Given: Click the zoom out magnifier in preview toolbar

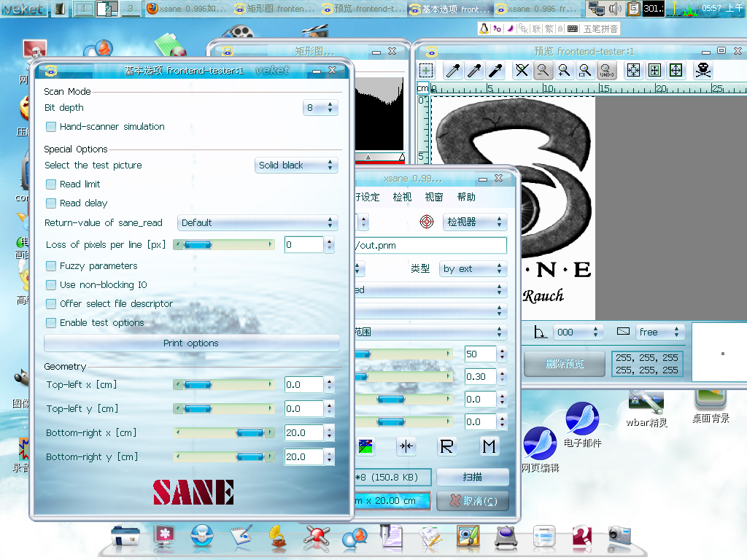Looking at the screenshot, I should tap(543, 71).
